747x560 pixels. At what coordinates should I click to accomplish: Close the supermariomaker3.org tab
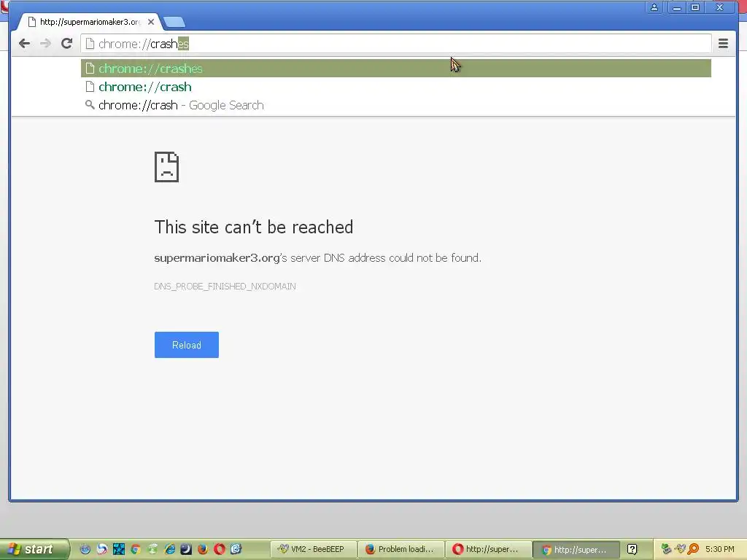(150, 22)
